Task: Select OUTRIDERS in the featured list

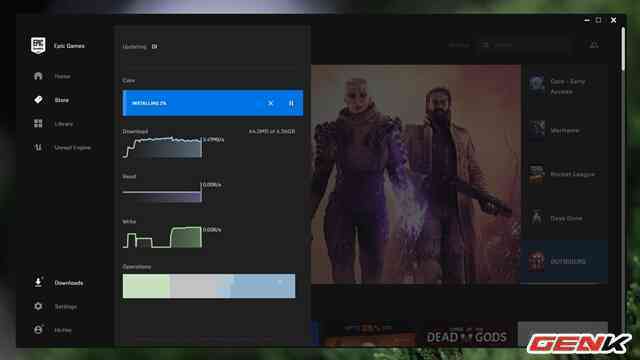Action: [x=564, y=261]
